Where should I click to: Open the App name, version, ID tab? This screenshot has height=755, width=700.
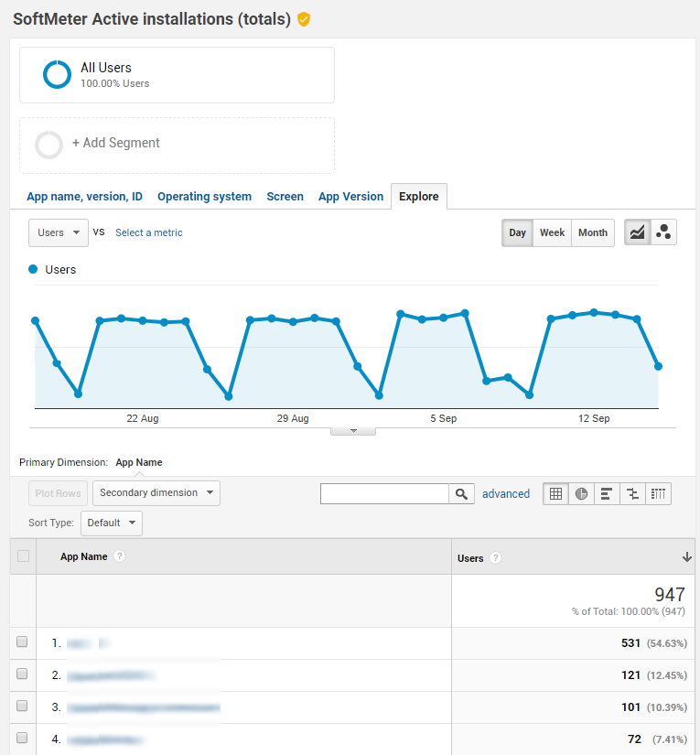coord(85,197)
